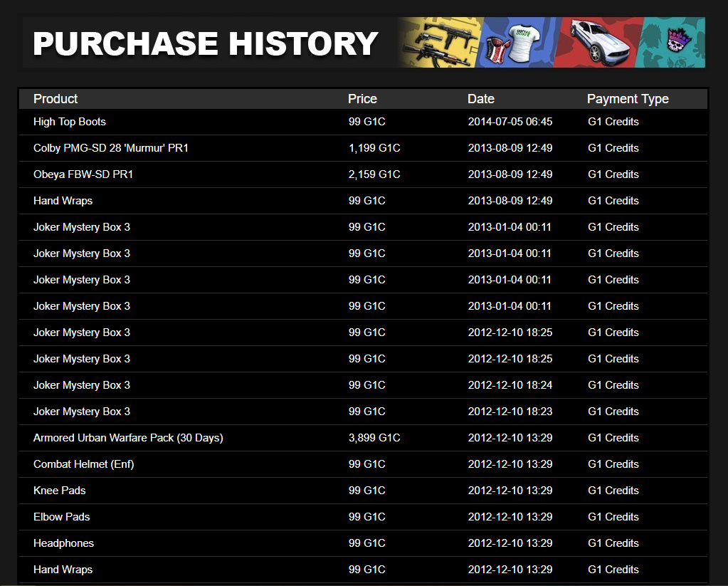
Task: Click the Product column header
Action: (56, 99)
